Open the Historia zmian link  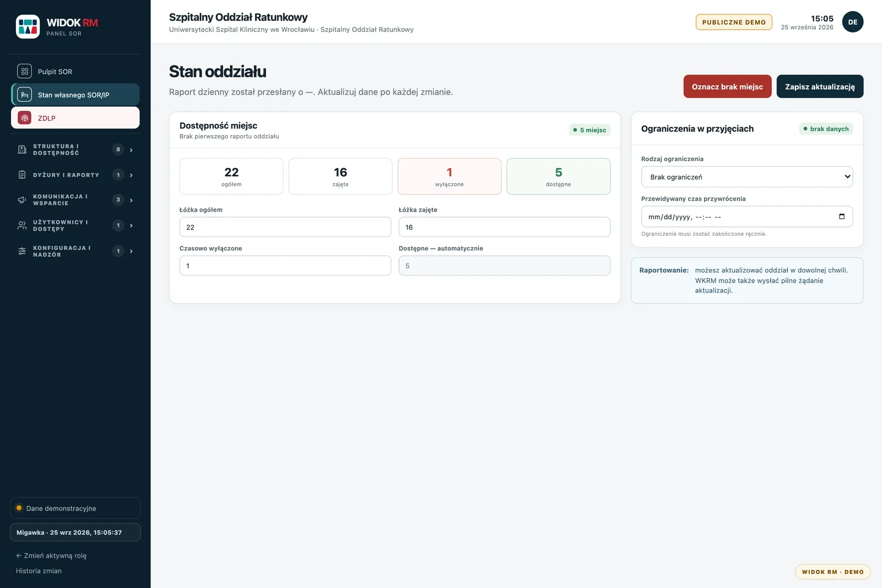click(x=39, y=571)
